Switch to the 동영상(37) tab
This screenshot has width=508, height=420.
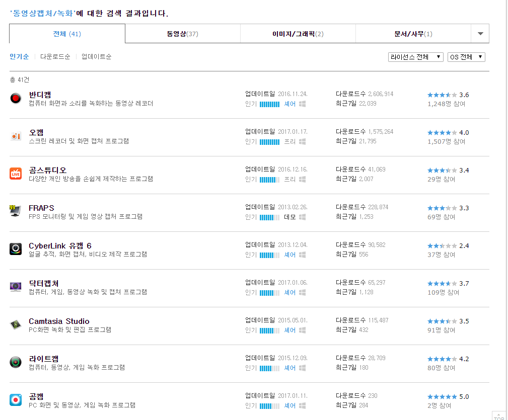pyautogui.click(x=182, y=34)
